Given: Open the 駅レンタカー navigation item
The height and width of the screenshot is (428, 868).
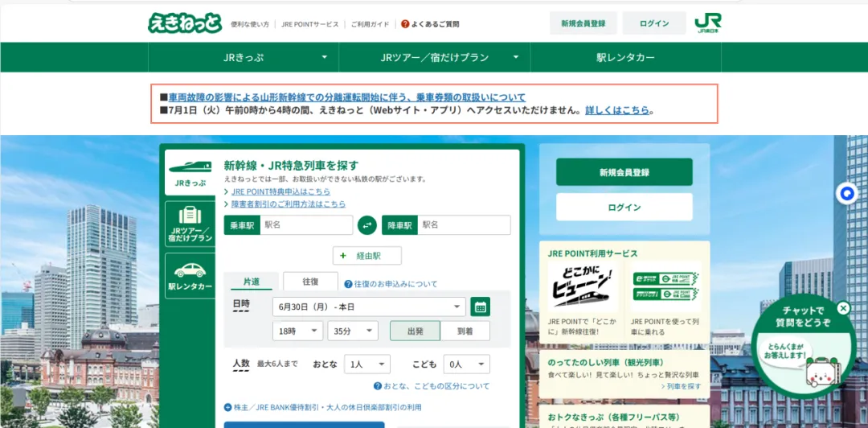Looking at the screenshot, I should (625, 57).
